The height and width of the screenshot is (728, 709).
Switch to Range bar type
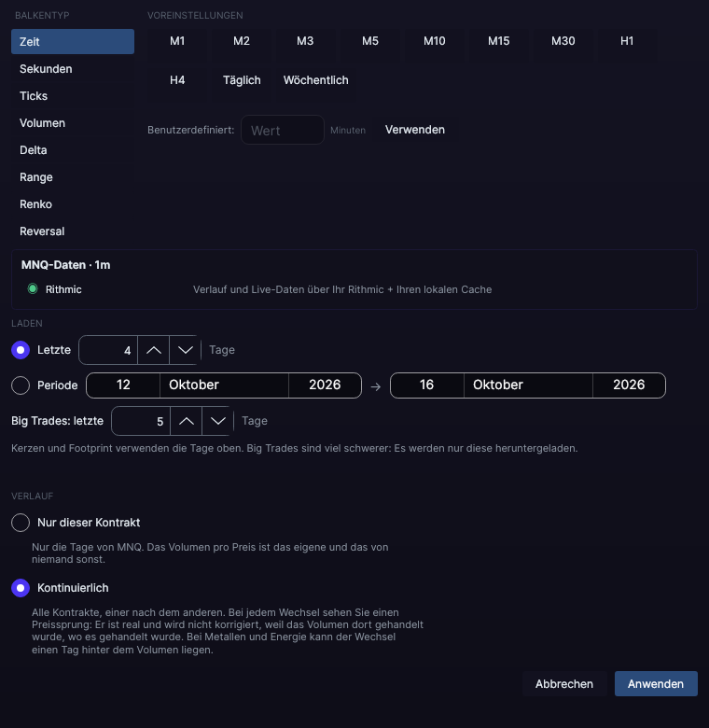pos(73,177)
